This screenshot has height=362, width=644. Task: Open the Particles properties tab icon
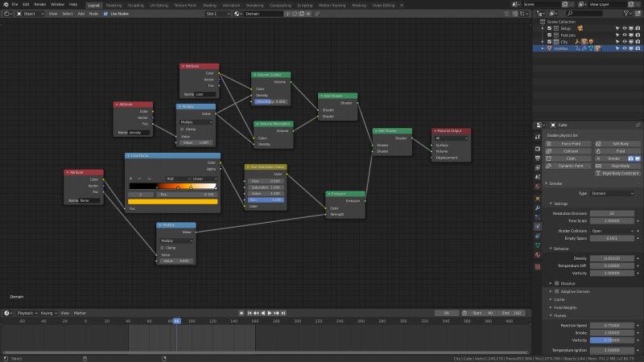tap(538, 217)
